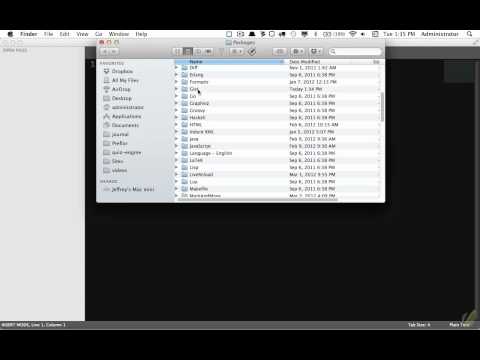Open the videos folder in sidebar

tap(115, 170)
